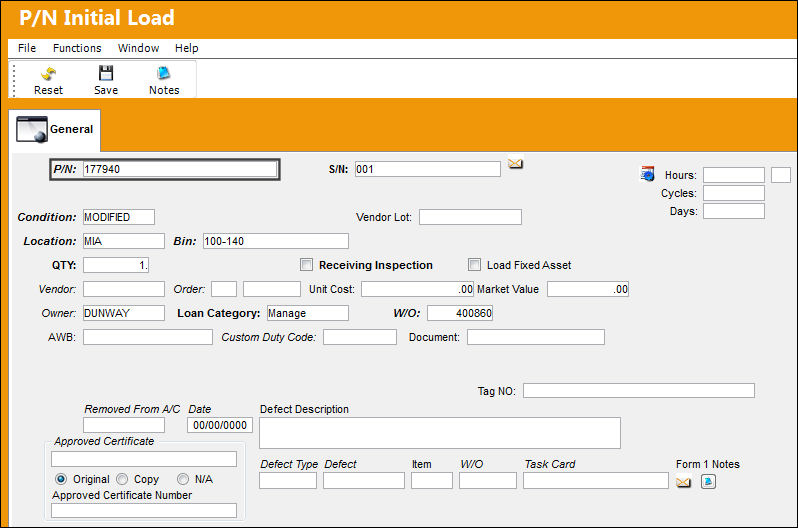
Task: Open the File menu
Action: 27,48
